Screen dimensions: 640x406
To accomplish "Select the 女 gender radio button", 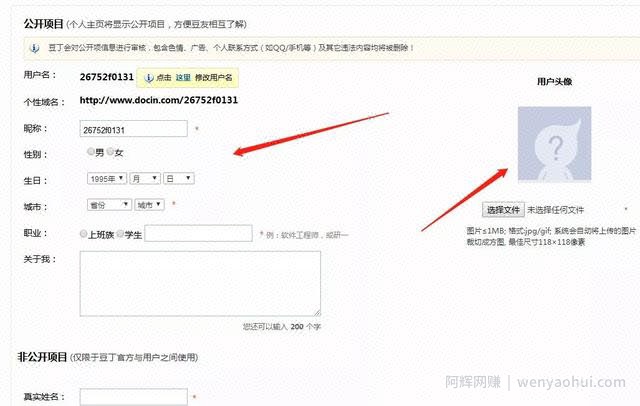I will 110,151.
